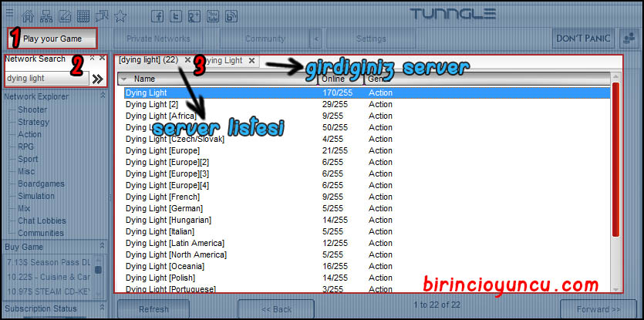Go to the Home icon
The width and height of the screenshot is (644, 320).
pos(28,16)
